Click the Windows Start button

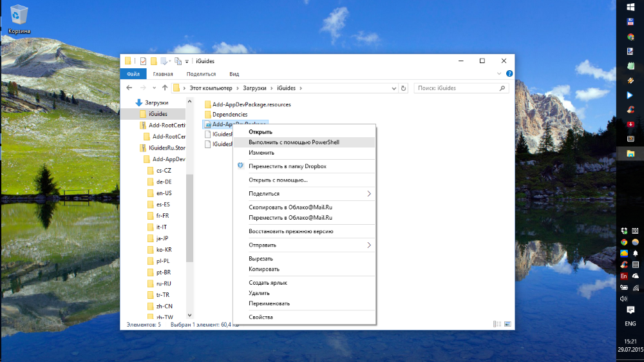(630, 8)
